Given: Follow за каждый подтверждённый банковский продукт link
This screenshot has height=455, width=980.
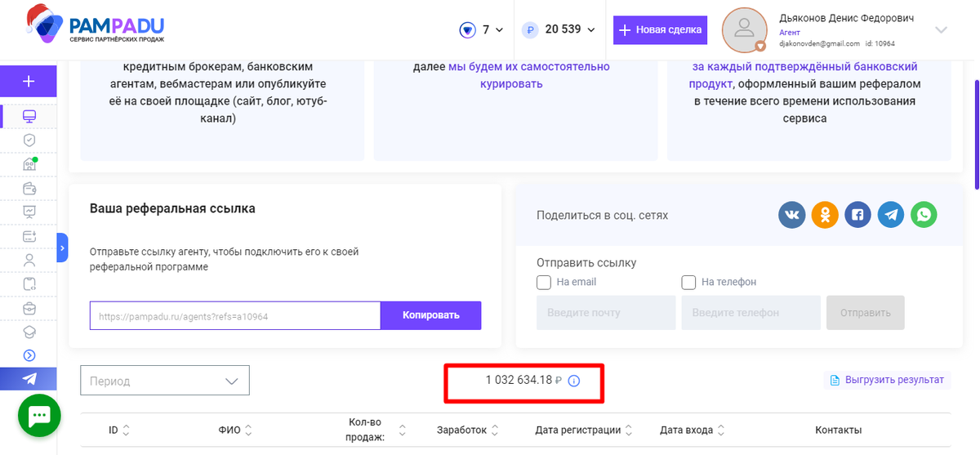Looking at the screenshot, I should (x=805, y=75).
